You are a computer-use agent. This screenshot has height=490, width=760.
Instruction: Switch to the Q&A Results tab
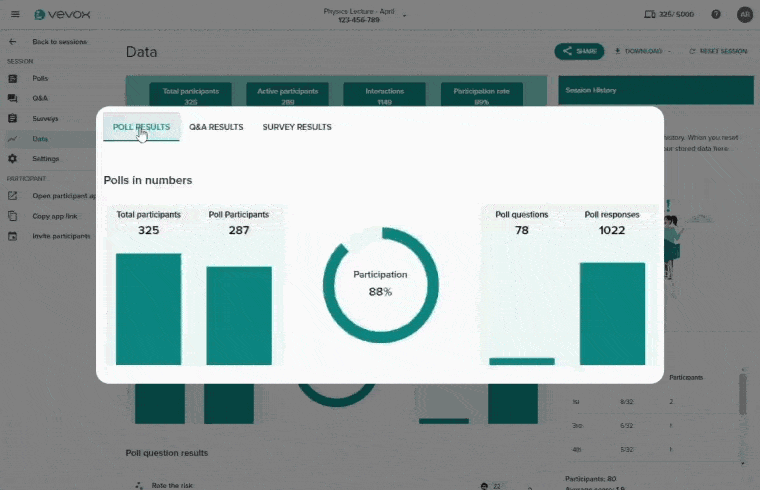[216, 127]
